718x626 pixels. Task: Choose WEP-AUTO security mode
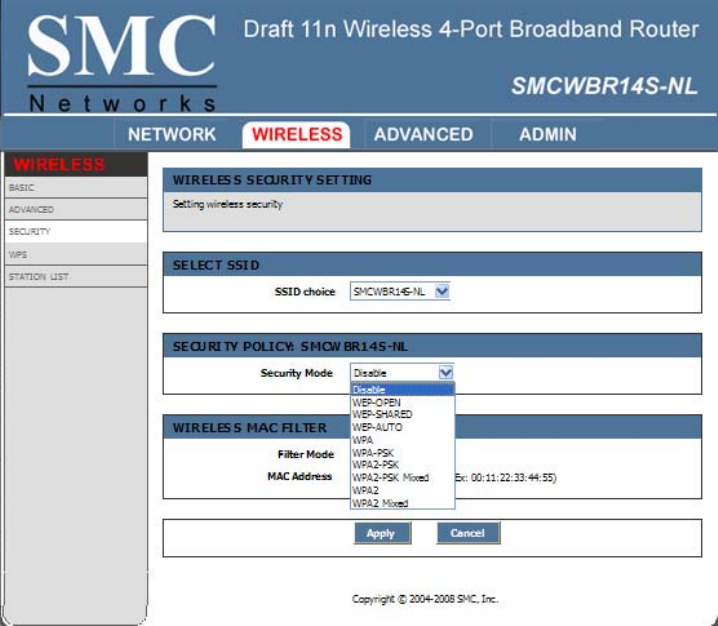click(403, 427)
